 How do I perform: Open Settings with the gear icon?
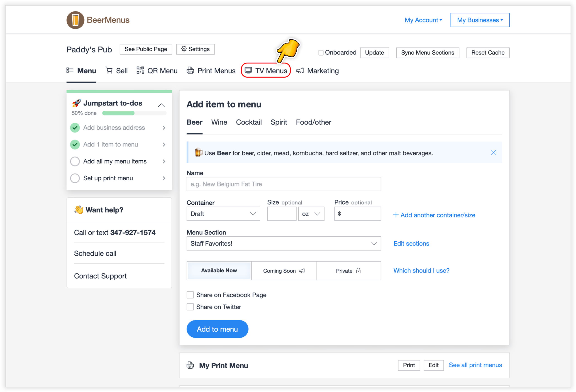(184, 49)
